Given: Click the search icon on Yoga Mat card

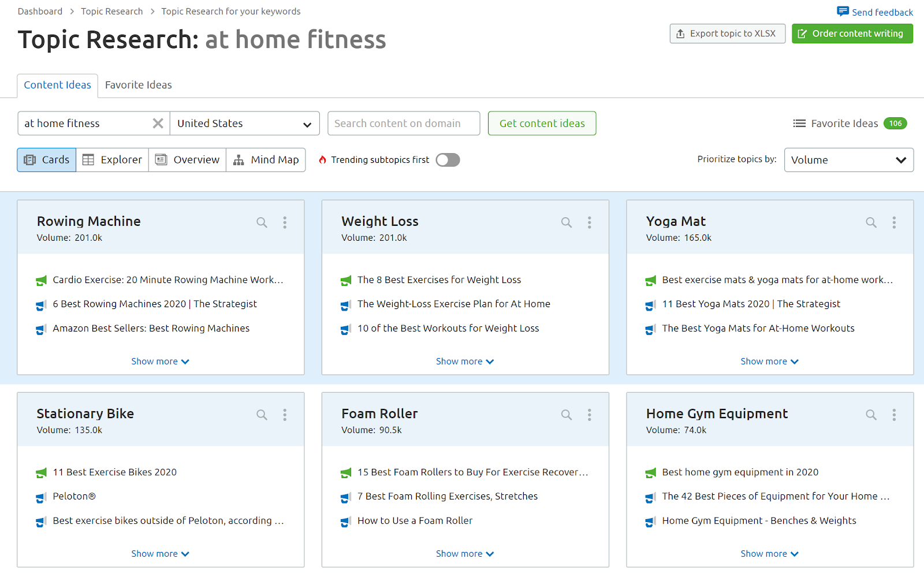Looking at the screenshot, I should (x=871, y=222).
